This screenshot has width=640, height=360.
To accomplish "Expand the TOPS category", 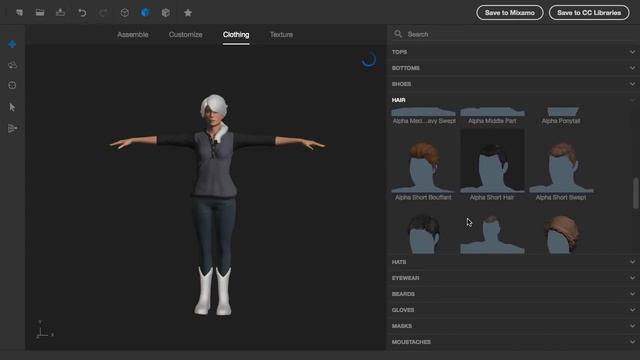I will click(x=513, y=52).
